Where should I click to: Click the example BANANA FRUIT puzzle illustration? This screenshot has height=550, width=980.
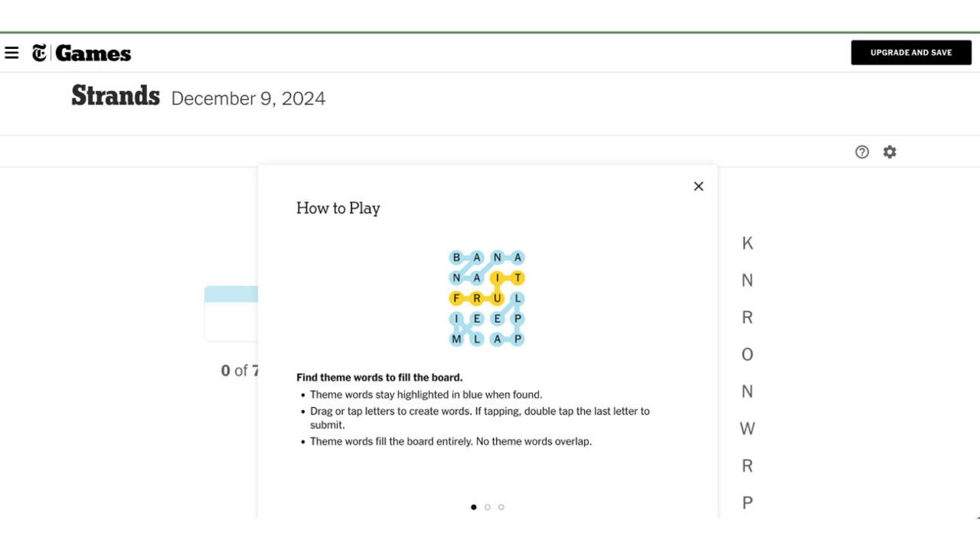[487, 298]
